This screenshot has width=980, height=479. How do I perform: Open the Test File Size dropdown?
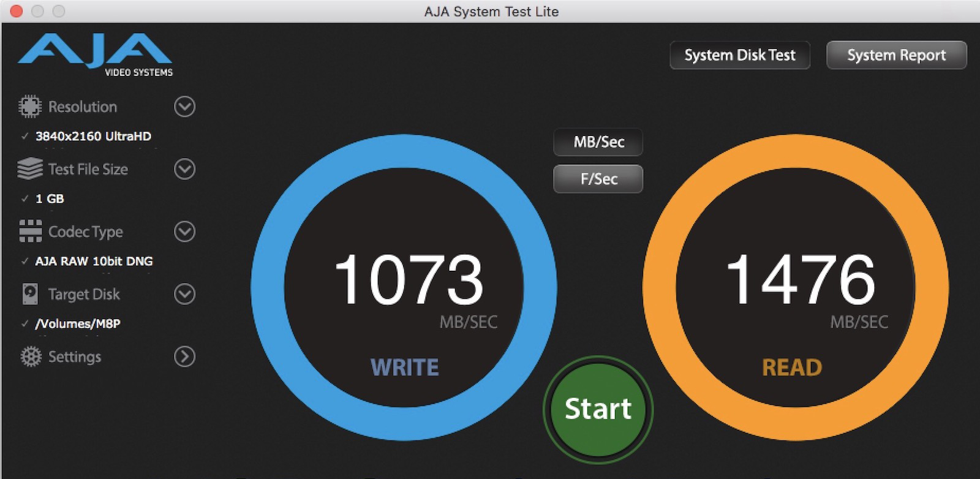coord(184,169)
